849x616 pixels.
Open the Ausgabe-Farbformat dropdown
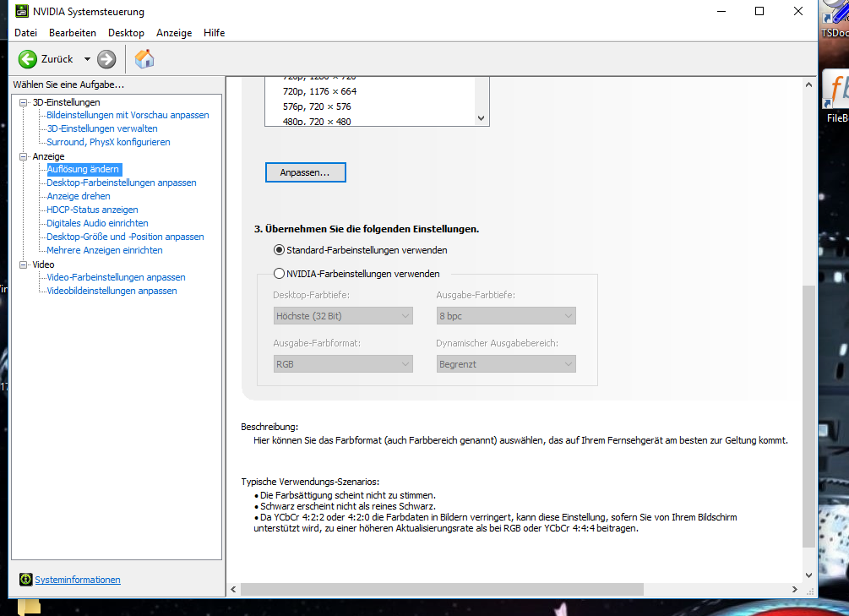tap(343, 364)
